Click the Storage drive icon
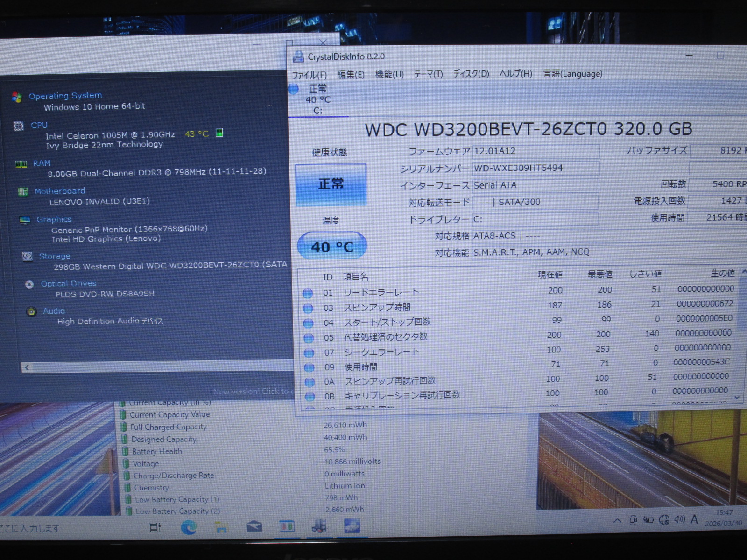Screen dimensions: 747x560 28,257
